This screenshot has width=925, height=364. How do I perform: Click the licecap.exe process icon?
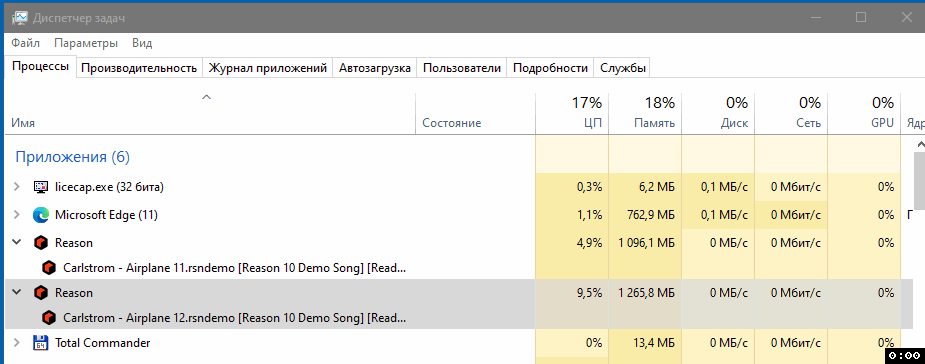click(41, 187)
